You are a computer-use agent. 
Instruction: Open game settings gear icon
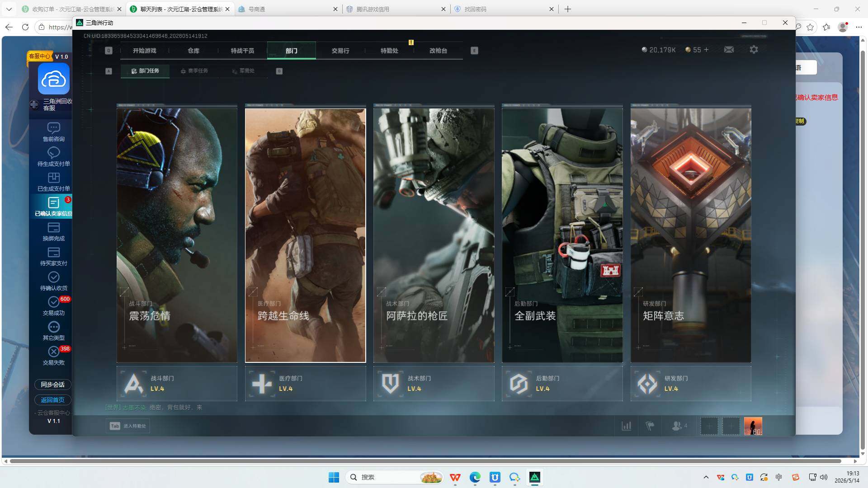754,50
